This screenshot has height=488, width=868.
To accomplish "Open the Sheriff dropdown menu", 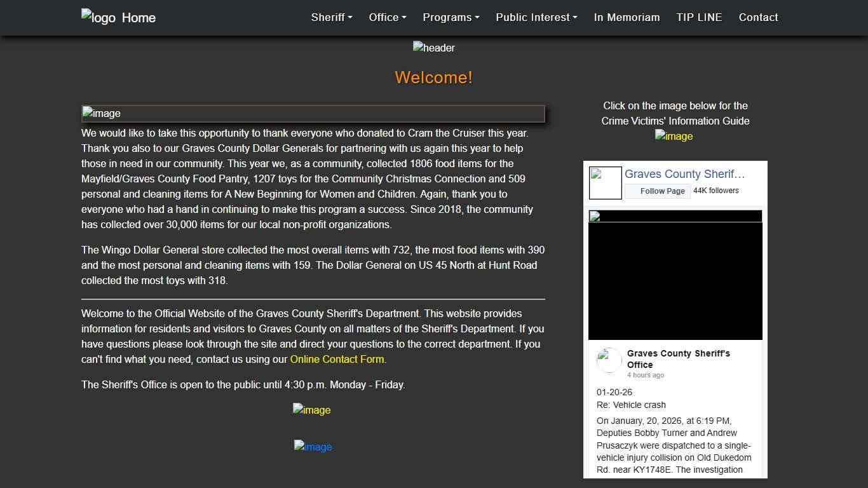I will (331, 17).
